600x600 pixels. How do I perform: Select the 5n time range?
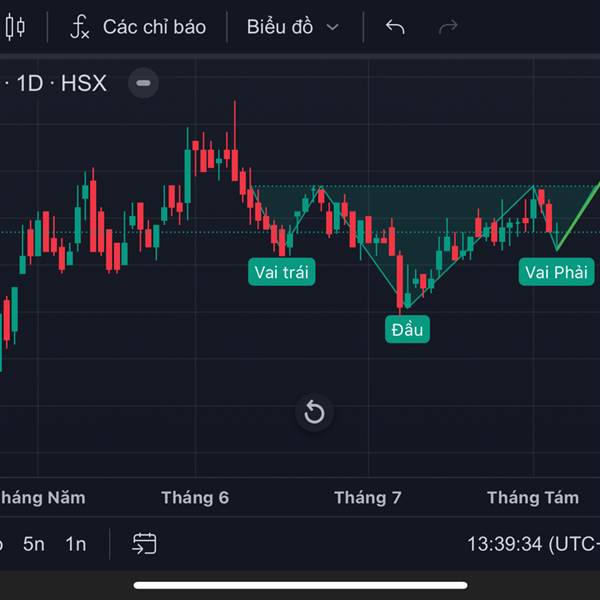point(34,544)
